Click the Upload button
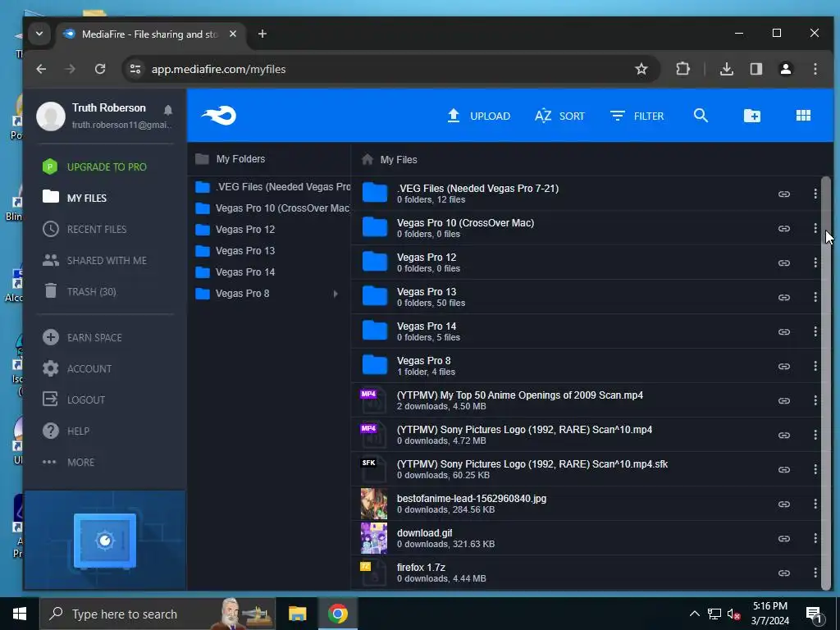The height and width of the screenshot is (630, 840). [x=478, y=116]
